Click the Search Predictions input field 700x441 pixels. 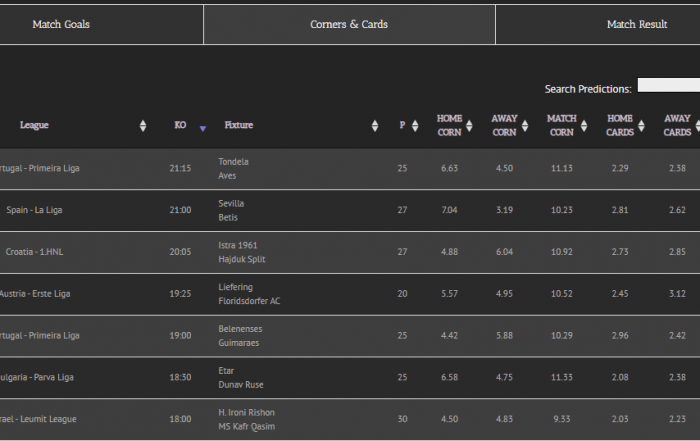pos(669,85)
